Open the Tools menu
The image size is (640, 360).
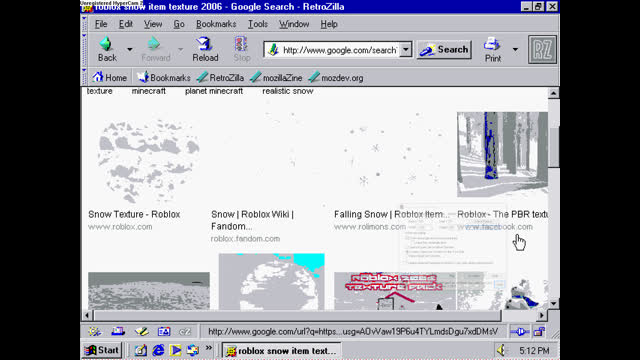pos(258,24)
